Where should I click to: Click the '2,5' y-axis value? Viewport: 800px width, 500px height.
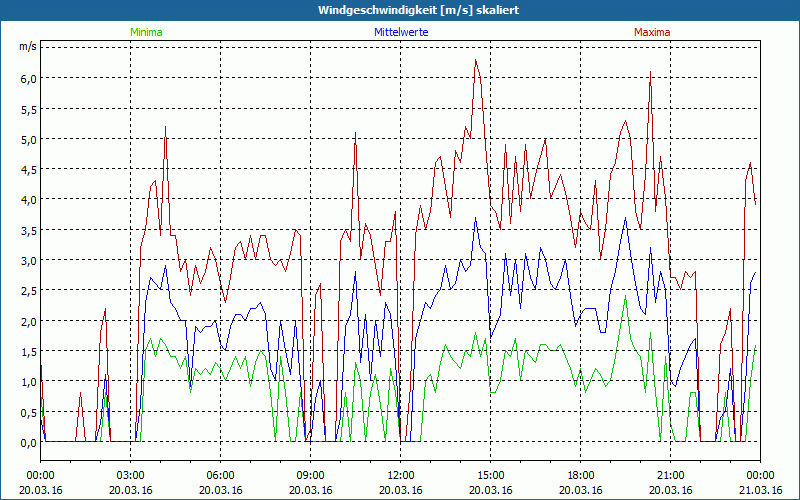[28, 291]
